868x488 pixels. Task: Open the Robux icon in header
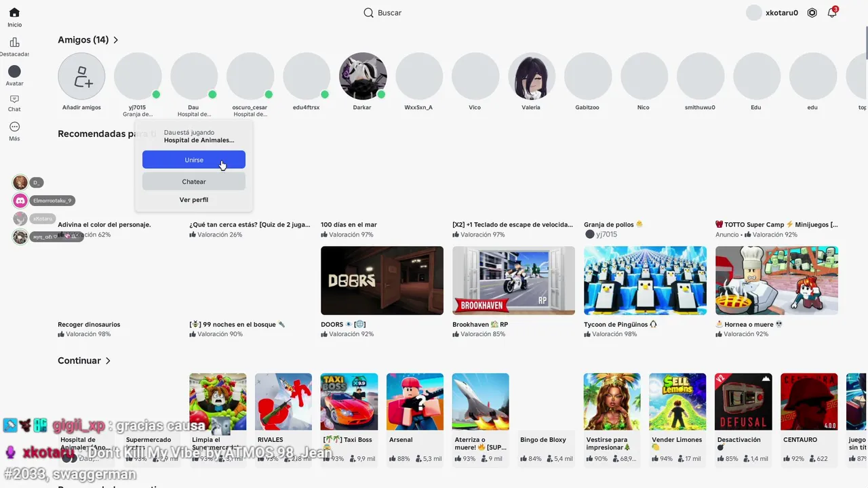coord(812,13)
